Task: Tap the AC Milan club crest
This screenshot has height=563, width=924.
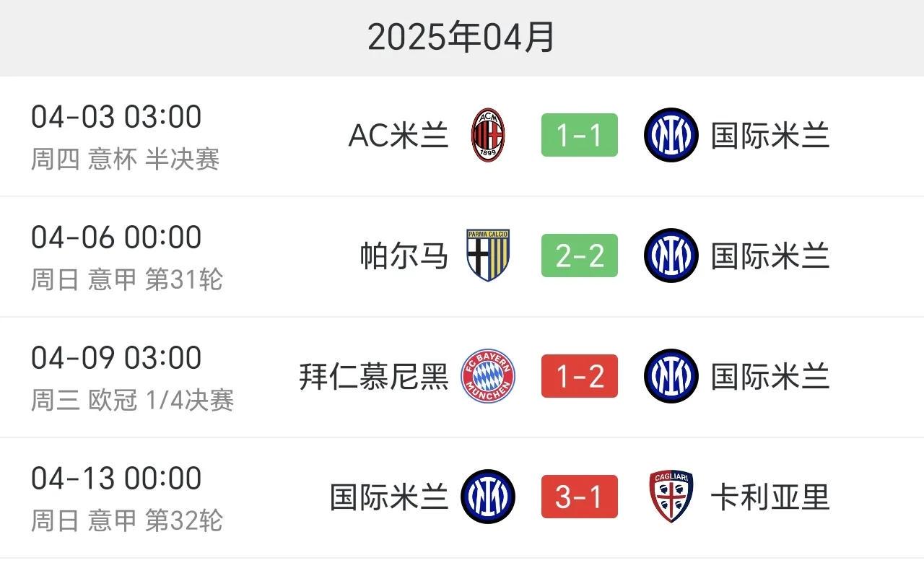Action: 488,135
